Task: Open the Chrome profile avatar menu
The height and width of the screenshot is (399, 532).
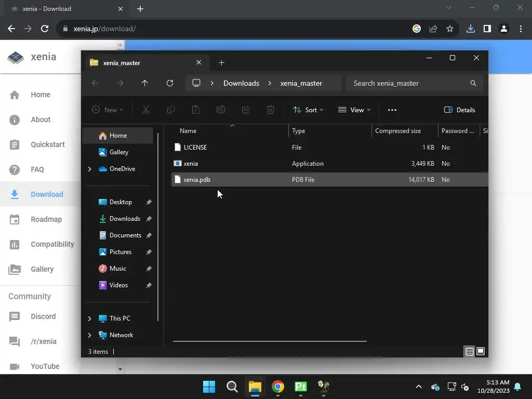Action: (504, 29)
